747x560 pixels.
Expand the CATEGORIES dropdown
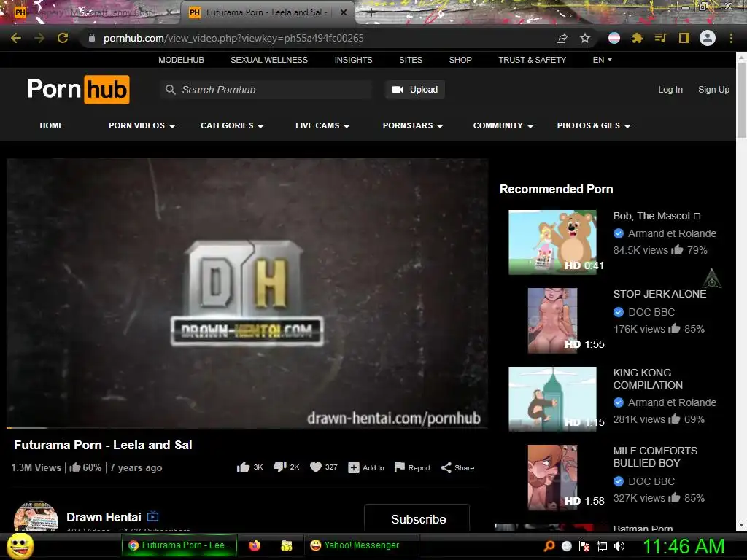(x=232, y=125)
